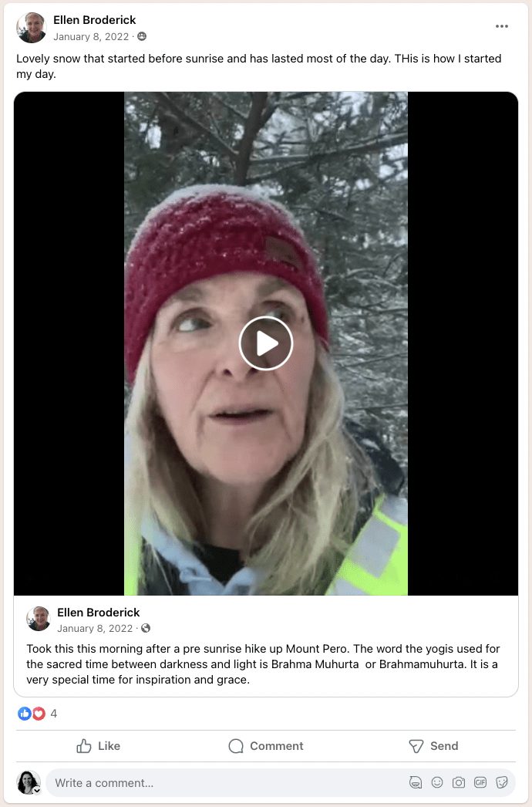Screen dimensions: 532x807
Task: Click the heart reaction icon
Action: coord(39,714)
